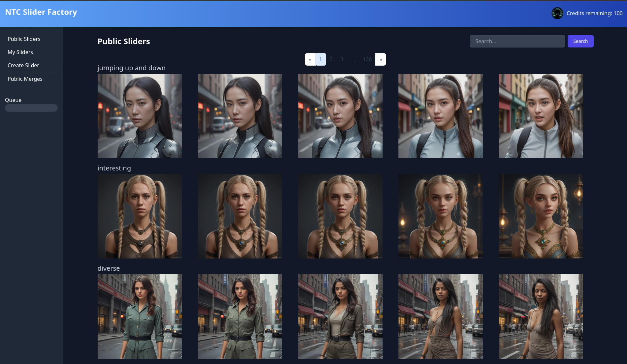This screenshot has width=627, height=364.
Task: Open the Public Sliders sidebar item
Action: coord(24,39)
